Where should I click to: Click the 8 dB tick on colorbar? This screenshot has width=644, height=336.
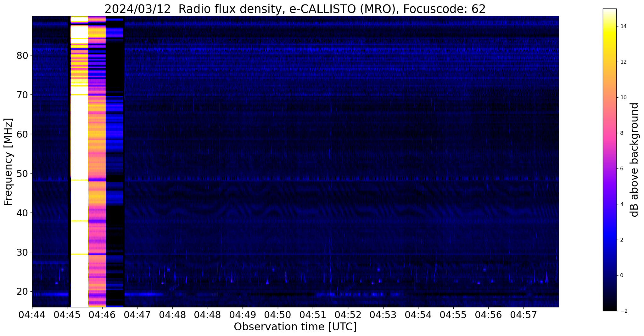click(621, 133)
